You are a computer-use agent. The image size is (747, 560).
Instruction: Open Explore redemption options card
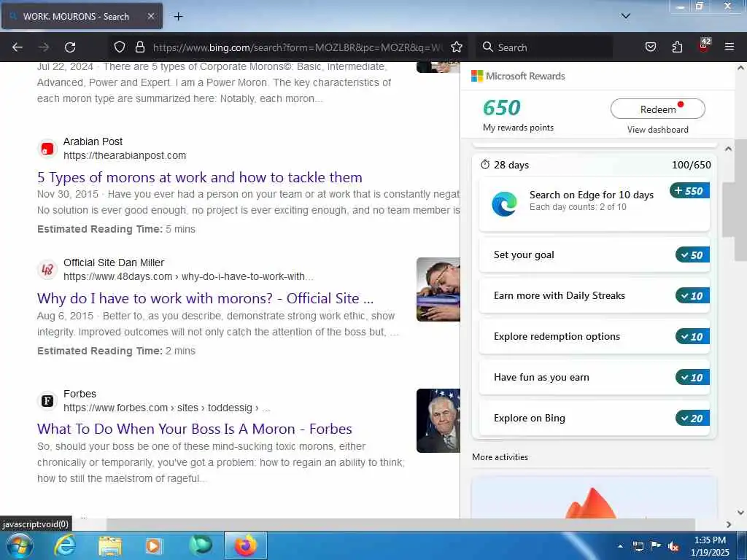594,337
